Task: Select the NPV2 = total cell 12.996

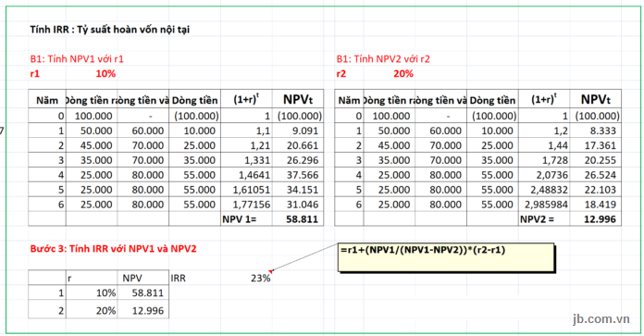Action: 596,219
